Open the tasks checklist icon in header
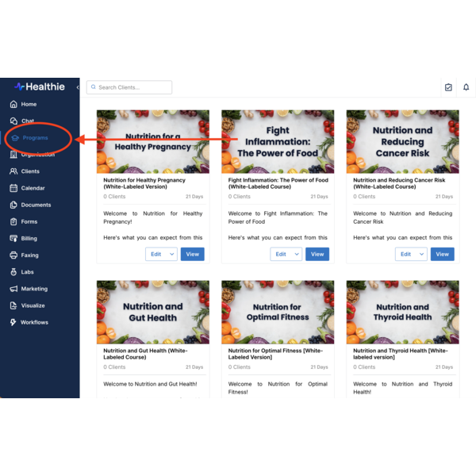Screen dimensions: 476x476 click(448, 87)
